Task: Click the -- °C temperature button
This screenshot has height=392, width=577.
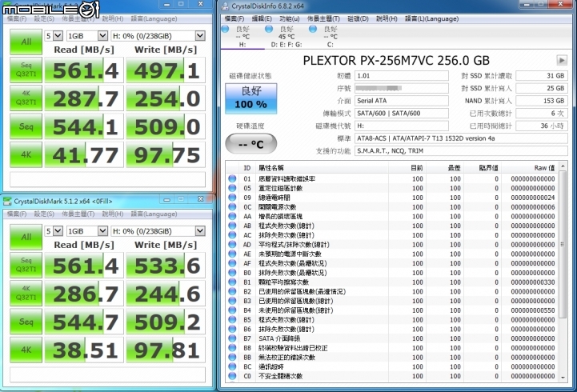Action: (x=251, y=143)
